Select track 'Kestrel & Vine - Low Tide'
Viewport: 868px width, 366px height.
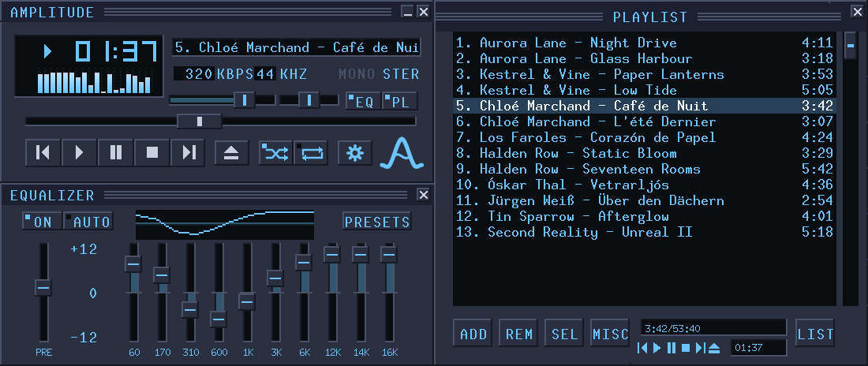(x=645, y=90)
